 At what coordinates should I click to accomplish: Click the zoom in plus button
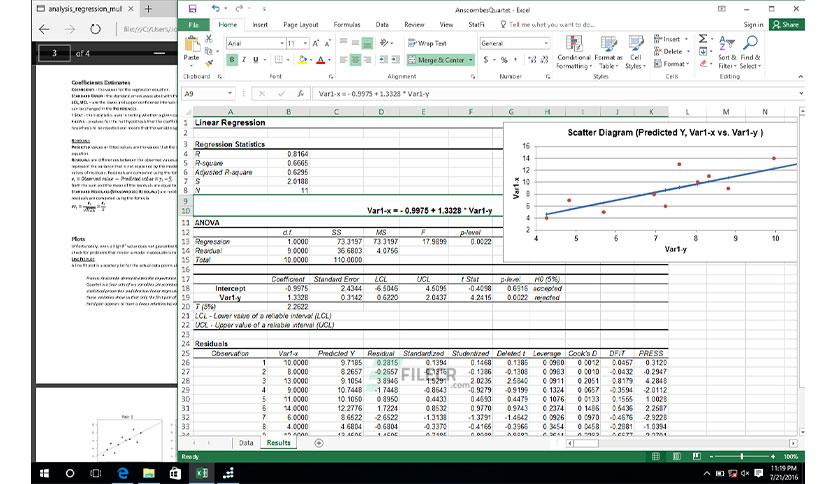tap(773, 456)
